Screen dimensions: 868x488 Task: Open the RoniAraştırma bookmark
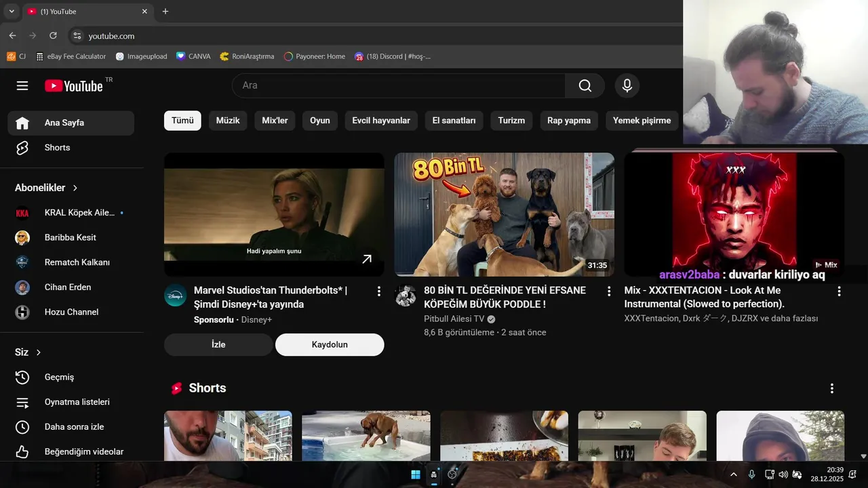pyautogui.click(x=247, y=56)
